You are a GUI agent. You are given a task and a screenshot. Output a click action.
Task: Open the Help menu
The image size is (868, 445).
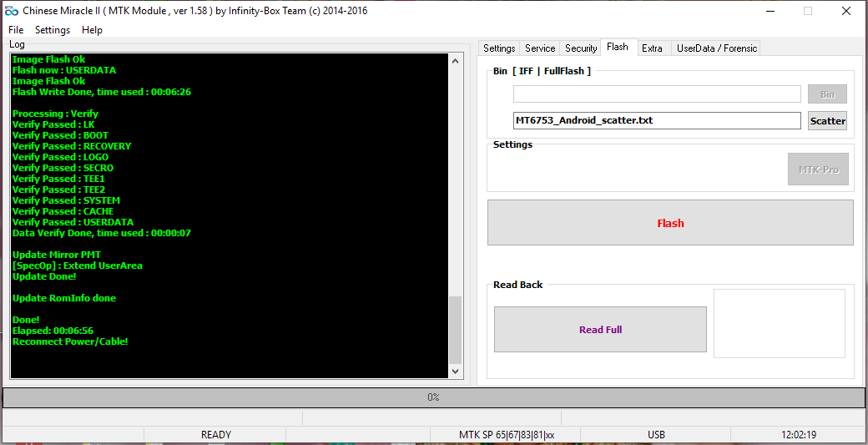pyautogui.click(x=92, y=30)
